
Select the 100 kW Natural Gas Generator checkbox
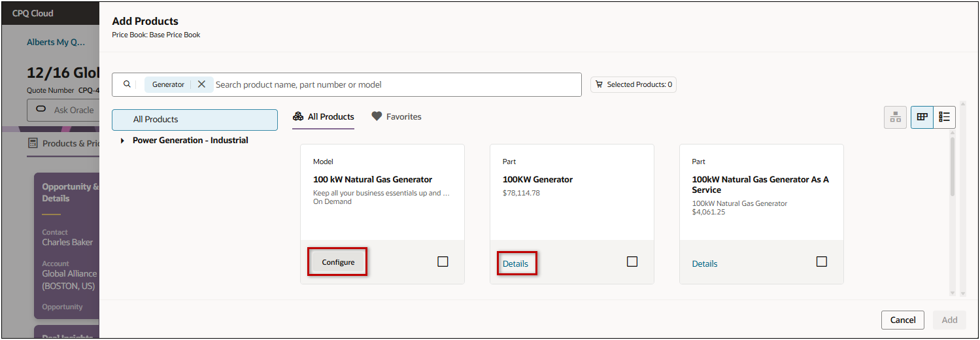[443, 262]
